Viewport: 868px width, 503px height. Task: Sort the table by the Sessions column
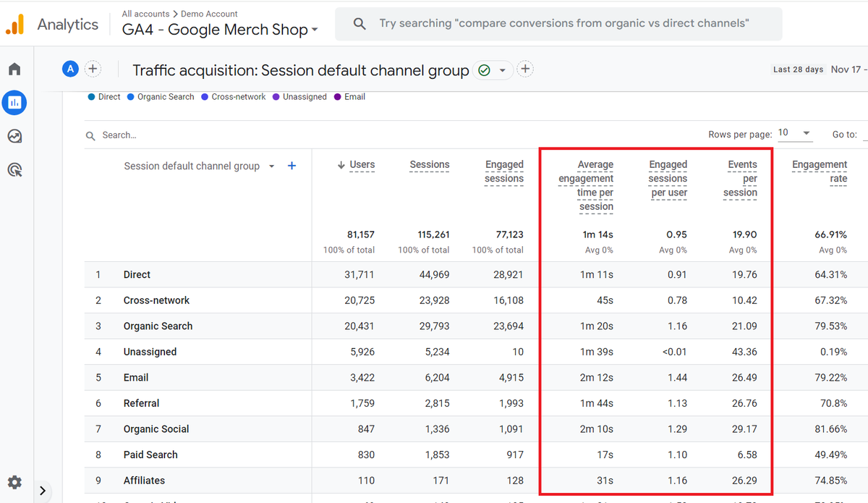point(429,165)
